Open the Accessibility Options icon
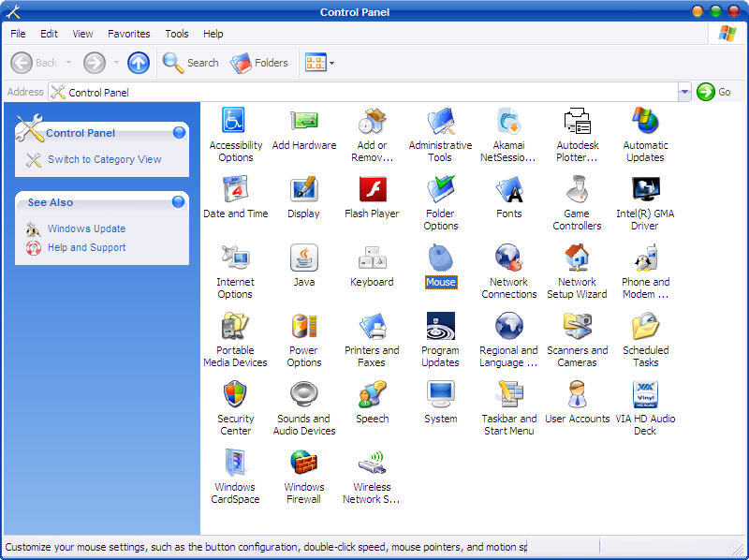The width and height of the screenshot is (749, 560). tap(234, 122)
